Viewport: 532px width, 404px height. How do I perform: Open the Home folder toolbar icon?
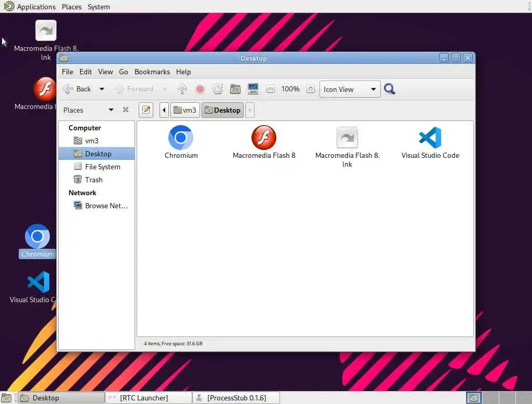point(235,89)
